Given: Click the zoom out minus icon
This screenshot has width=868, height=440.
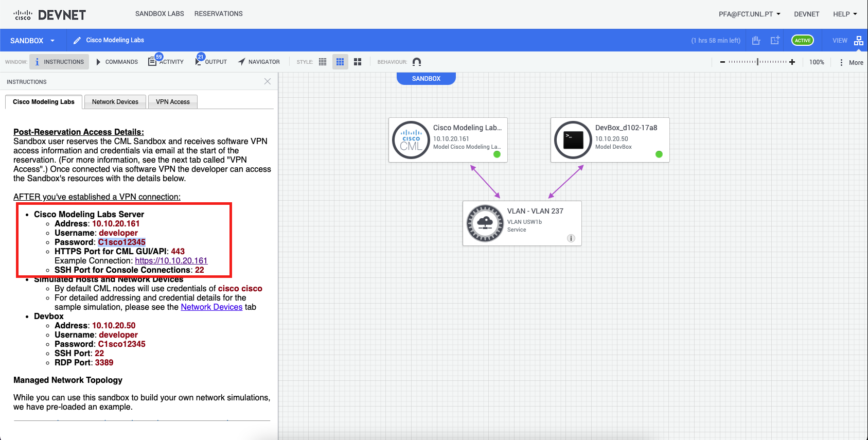Looking at the screenshot, I should tap(722, 62).
